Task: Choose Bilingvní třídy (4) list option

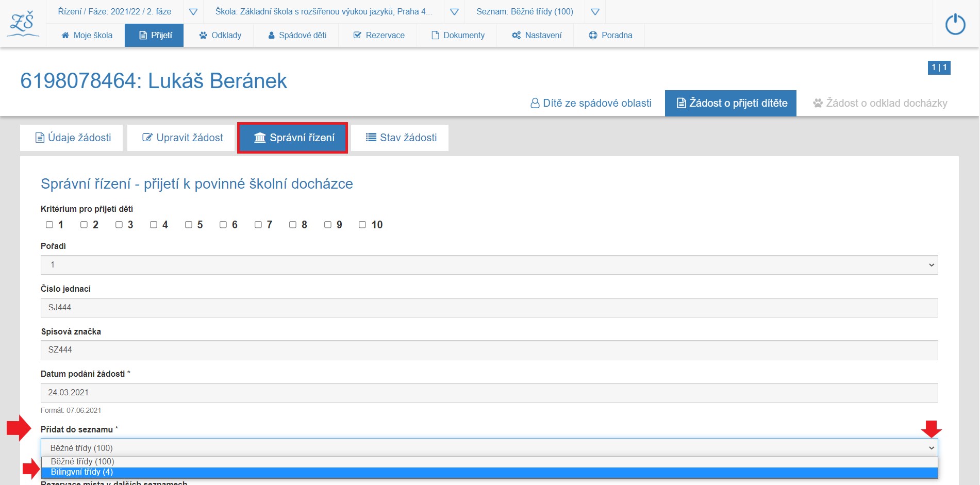Action: point(489,472)
